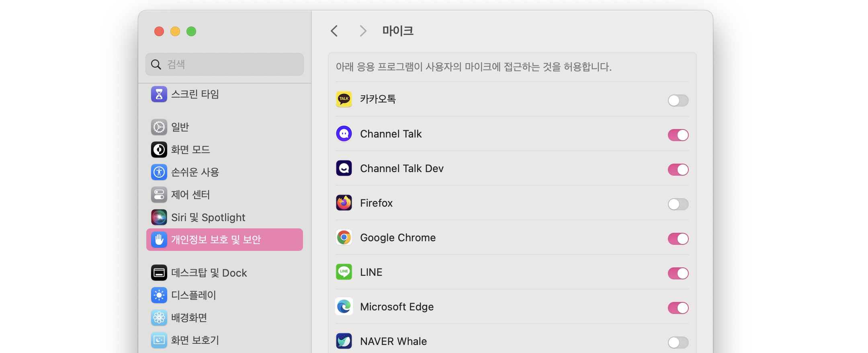The width and height of the screenshot is (868, 353).
Task: Open 스크린 타임 settings
Action: click(x=225, y=94)
